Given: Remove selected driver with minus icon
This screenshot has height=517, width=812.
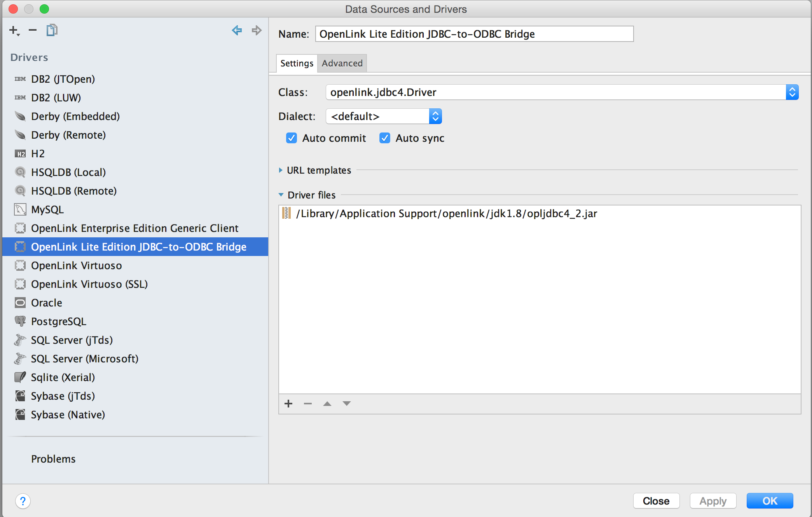Looking at the screenshot, I should 33,30.
